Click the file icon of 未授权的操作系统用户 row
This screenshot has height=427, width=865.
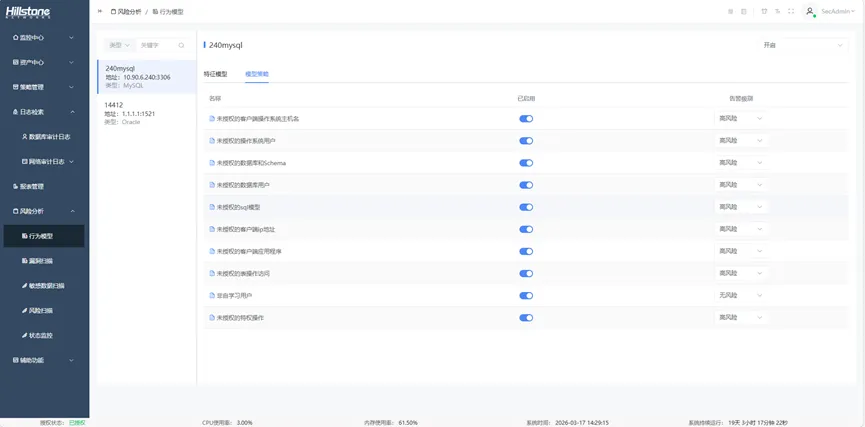point(212,141)
